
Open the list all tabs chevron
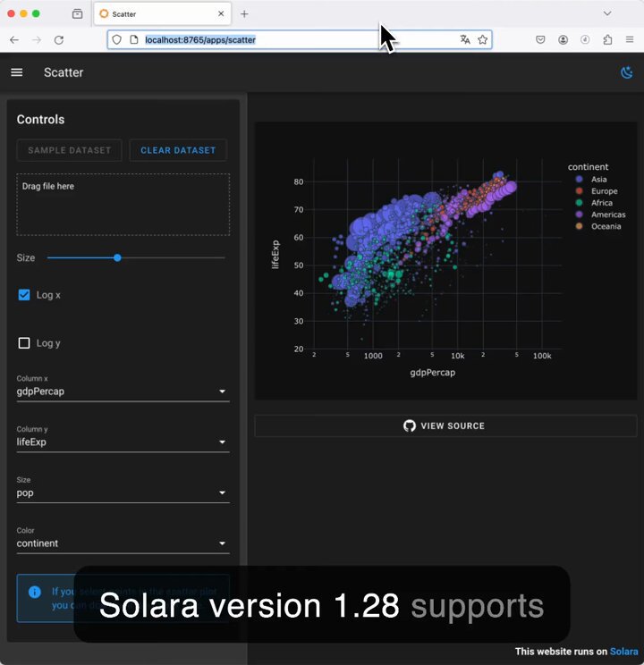[607, 13]
